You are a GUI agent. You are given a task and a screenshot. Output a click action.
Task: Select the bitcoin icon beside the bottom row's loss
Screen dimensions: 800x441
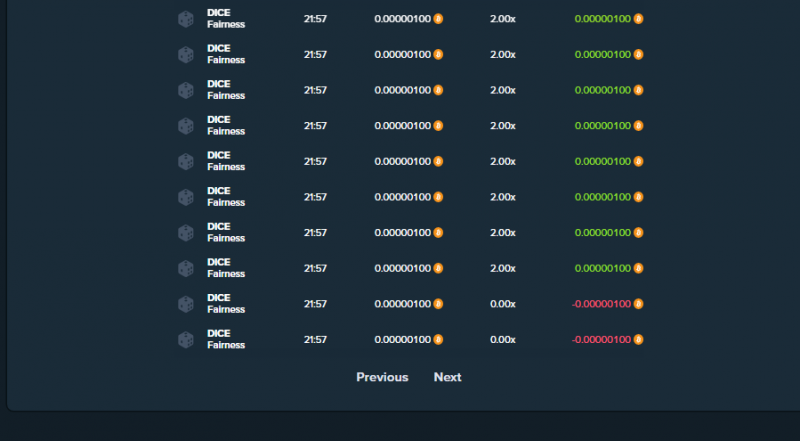(x=638, y=339)
